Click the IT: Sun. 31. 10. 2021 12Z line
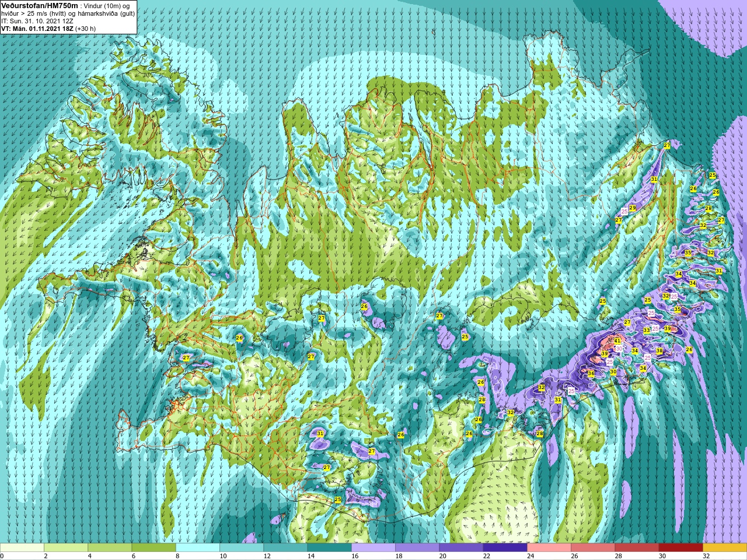The height and width of the screenshot is (560, 747). point(37,20)
